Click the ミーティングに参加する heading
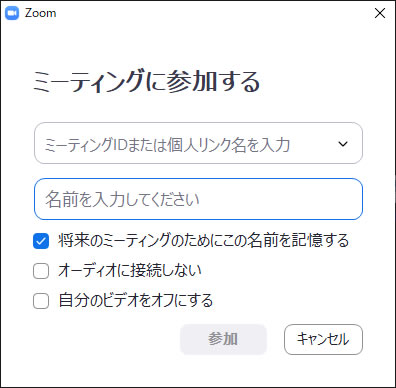The image size is (396, 388). click(x=146, y=82)
